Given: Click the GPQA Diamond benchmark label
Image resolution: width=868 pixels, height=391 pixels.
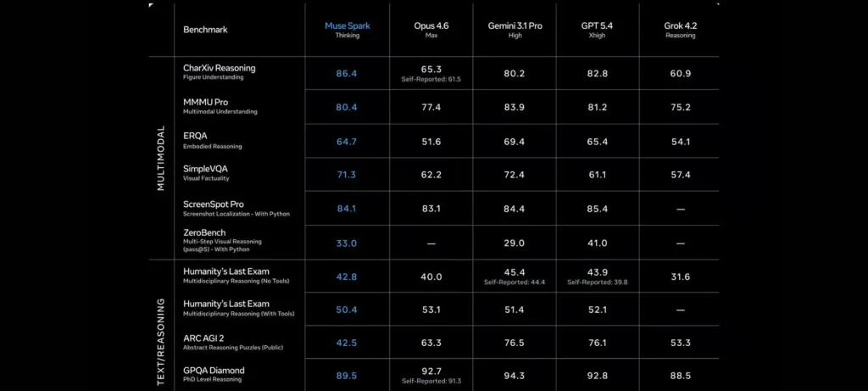Looking at the screenshot, I should pyautogui.click(x=214, y=371).
